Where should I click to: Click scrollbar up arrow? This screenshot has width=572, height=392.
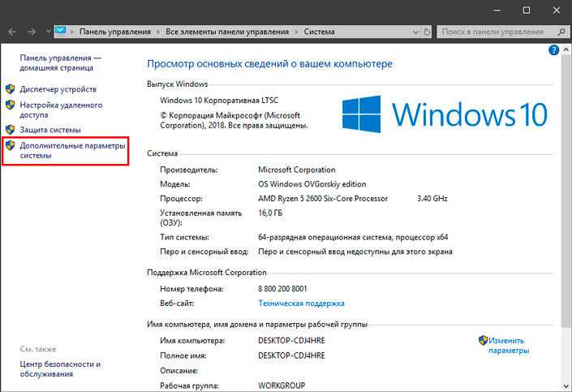click(566, 49)
